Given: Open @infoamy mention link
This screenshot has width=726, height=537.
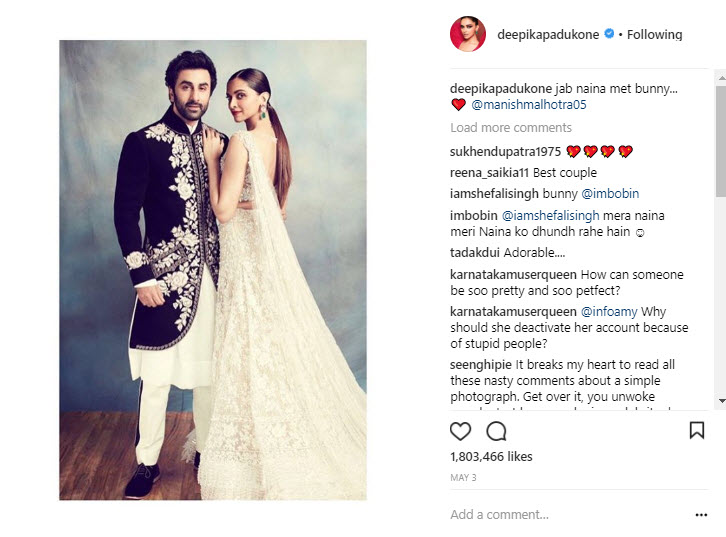Looking at the screenshot, I should coord(609,312).
